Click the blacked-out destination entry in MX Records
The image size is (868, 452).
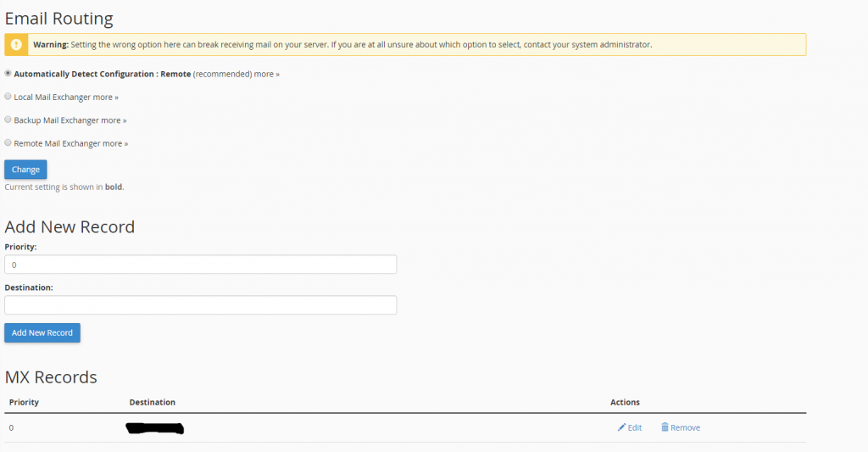[154, 428]
